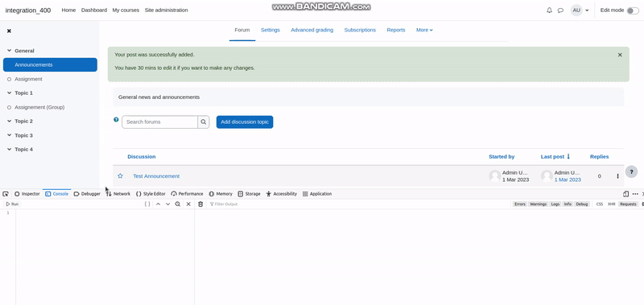The height and width of the screenshot is (305, 644).
Task: Toggle the Errors filter
Action: tap(520, 204)
